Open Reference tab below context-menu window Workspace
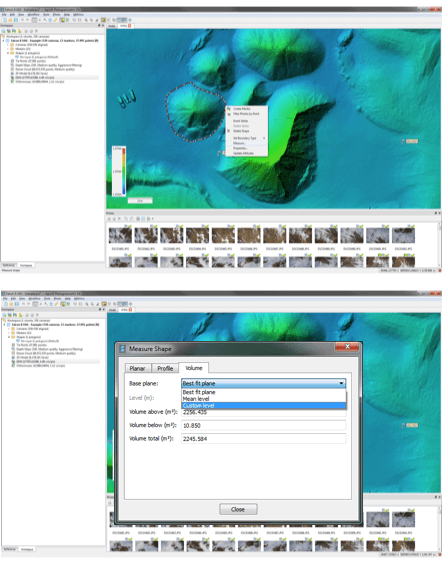The height and width of the screenshot is (567, 442). click(9, 265)
